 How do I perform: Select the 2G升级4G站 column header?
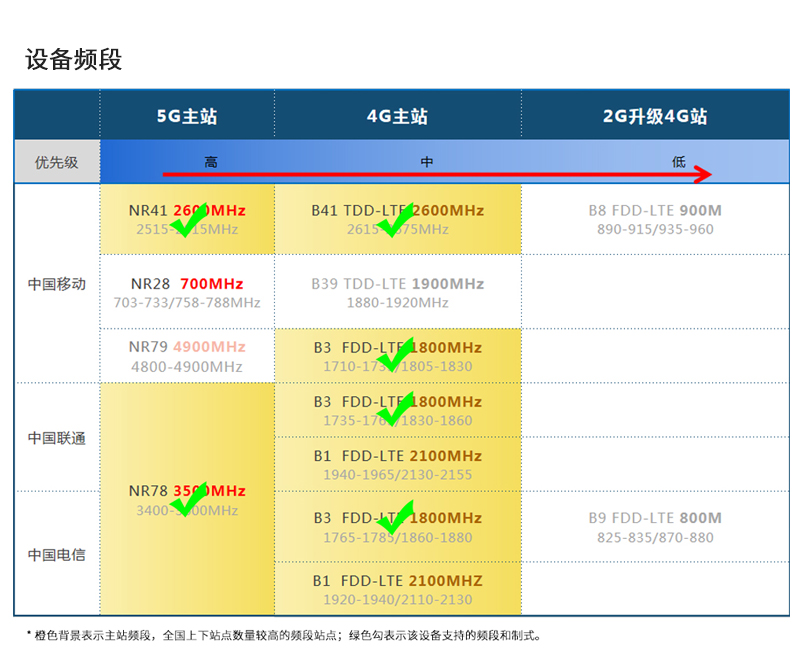tap(655, 116)
